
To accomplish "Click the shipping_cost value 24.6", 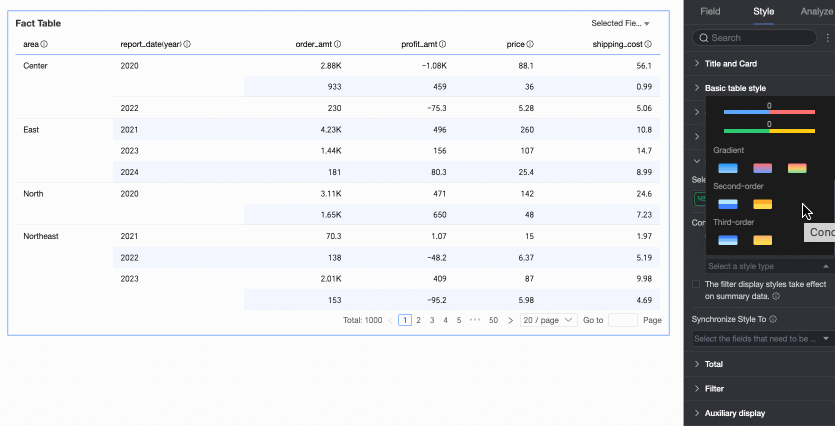I will coord(644,194).
